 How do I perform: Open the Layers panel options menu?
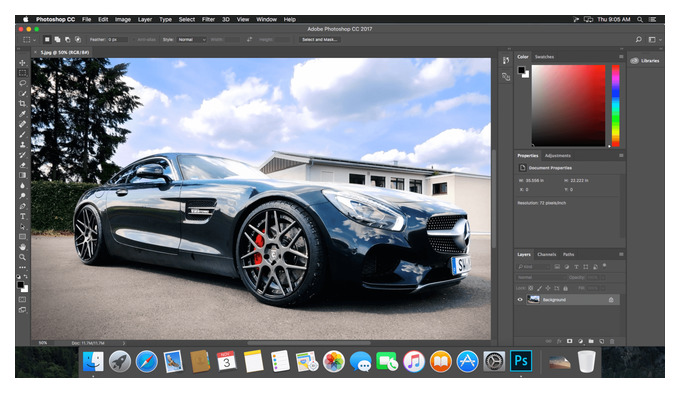(x=621, y=254)
